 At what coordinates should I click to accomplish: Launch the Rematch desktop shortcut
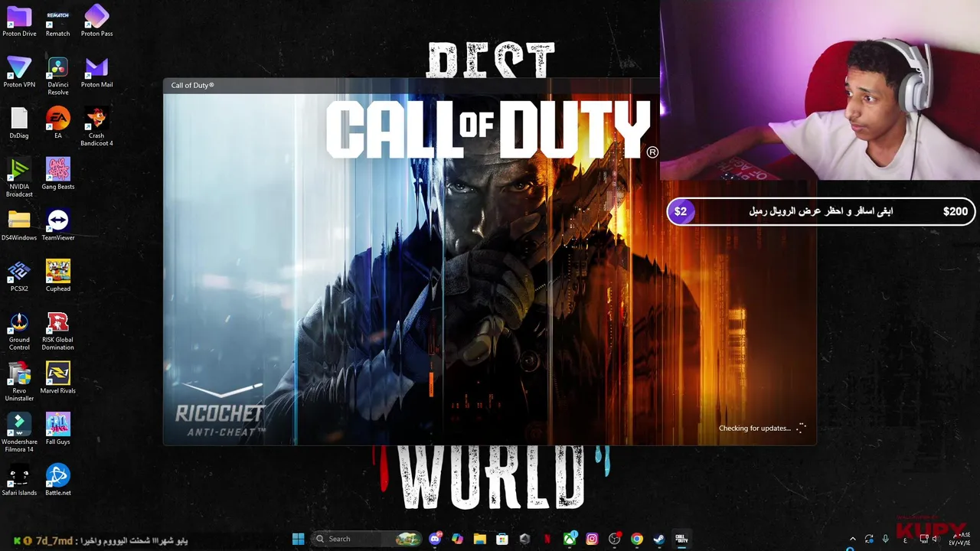(x=57, y=21)
